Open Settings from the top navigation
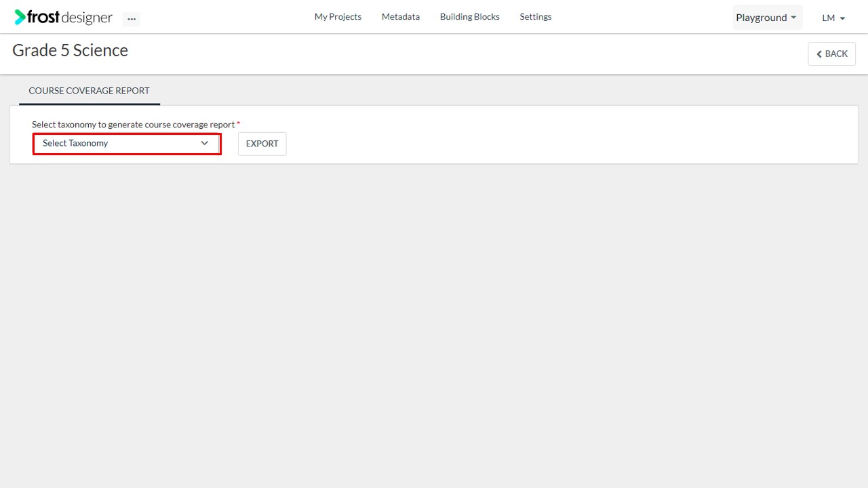This screenshot has height=488, width=868. [x=535, y=17]
